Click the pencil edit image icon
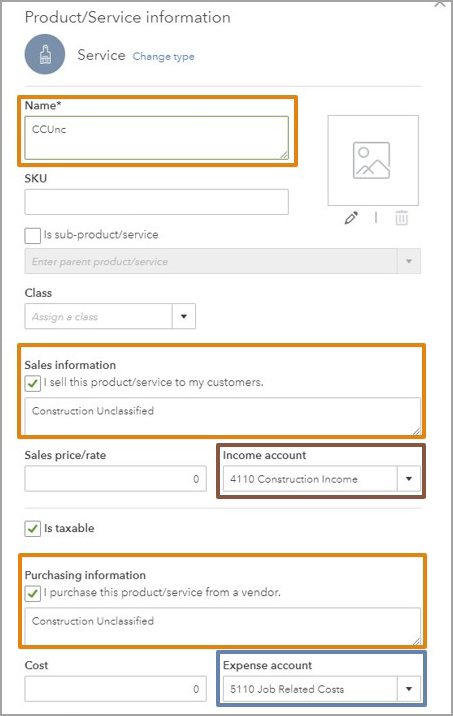This screenshot has width=453, height=716. point(351,218)
